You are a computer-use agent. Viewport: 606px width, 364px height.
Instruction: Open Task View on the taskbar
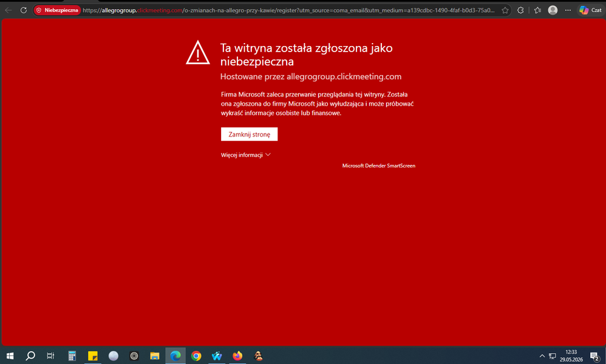point(50,356)
